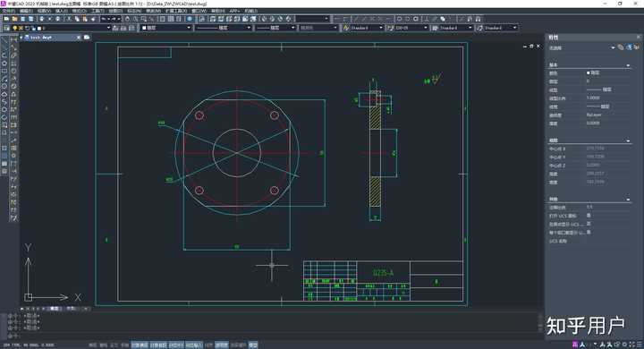Select the Circle draw tool
Viewport: 644px width, 349px height.
click(x=4, y=86)
